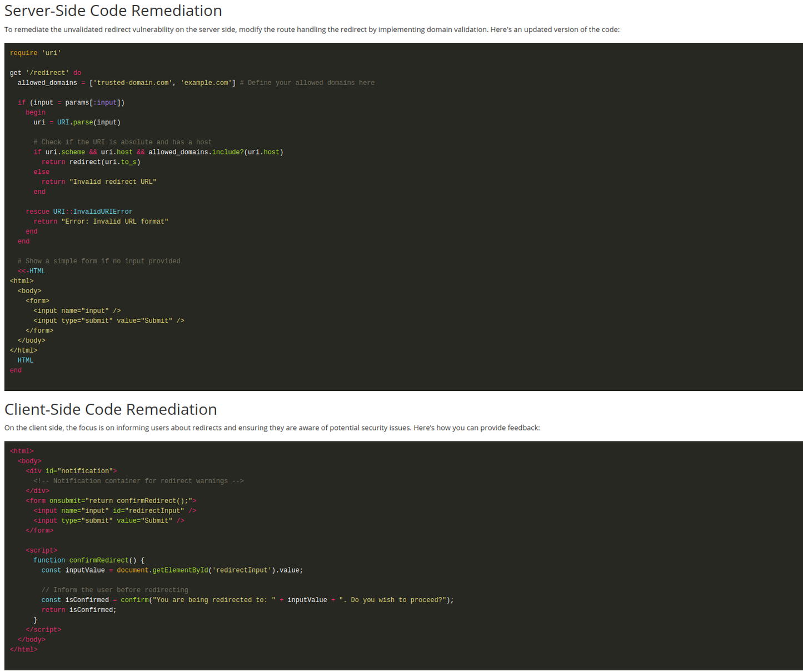Click the comment 'Define your allowed domains here'
This screenshot has height=672, width=803.
pos(307,83)
